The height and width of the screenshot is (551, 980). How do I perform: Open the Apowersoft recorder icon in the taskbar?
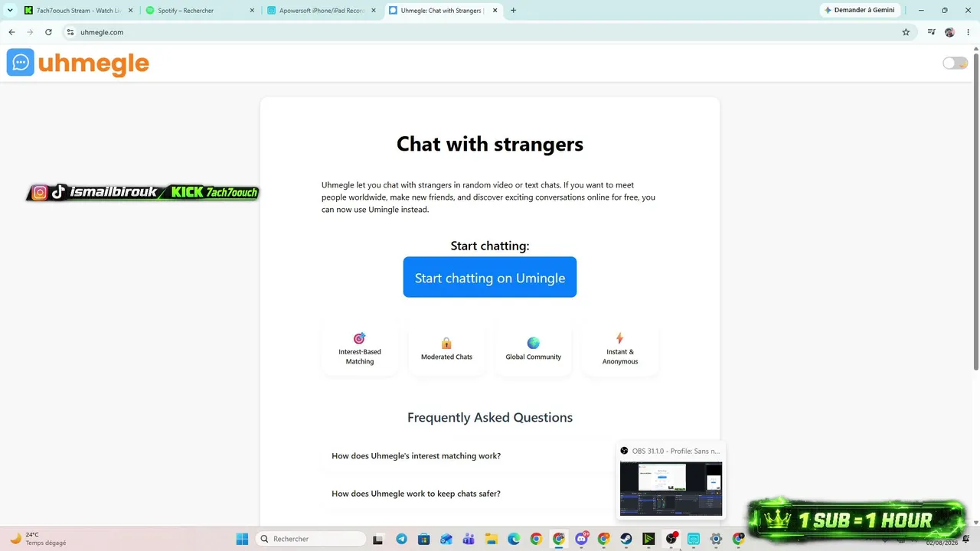694,539
